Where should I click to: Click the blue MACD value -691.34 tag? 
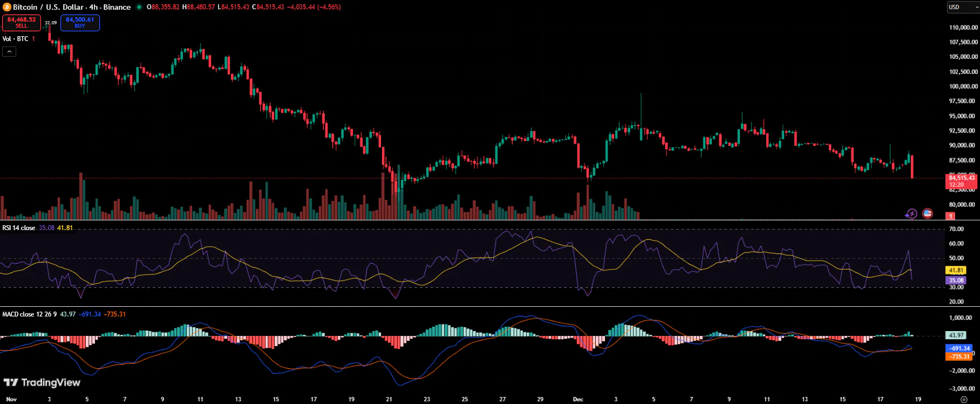pyautogui.click(x=959, y=348)
